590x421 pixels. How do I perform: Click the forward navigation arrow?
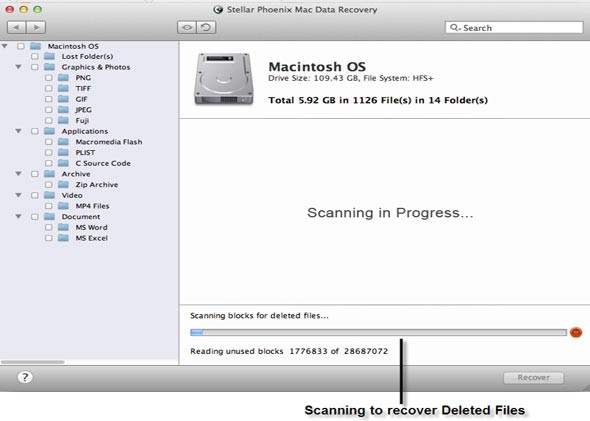click(36, 27)
